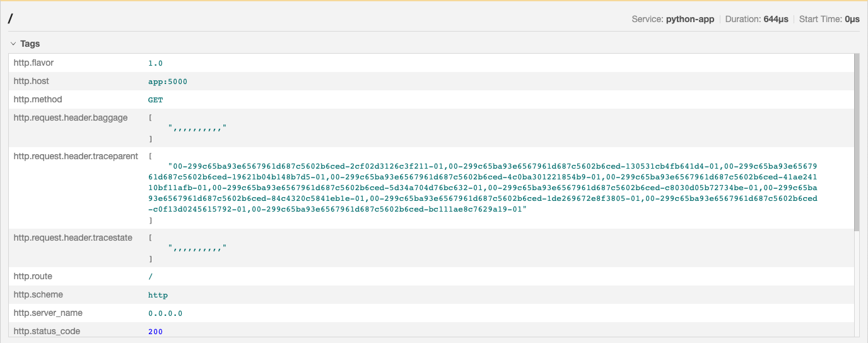
Task: Click the http.status_code value 200
Action: [x=155, y=332]
